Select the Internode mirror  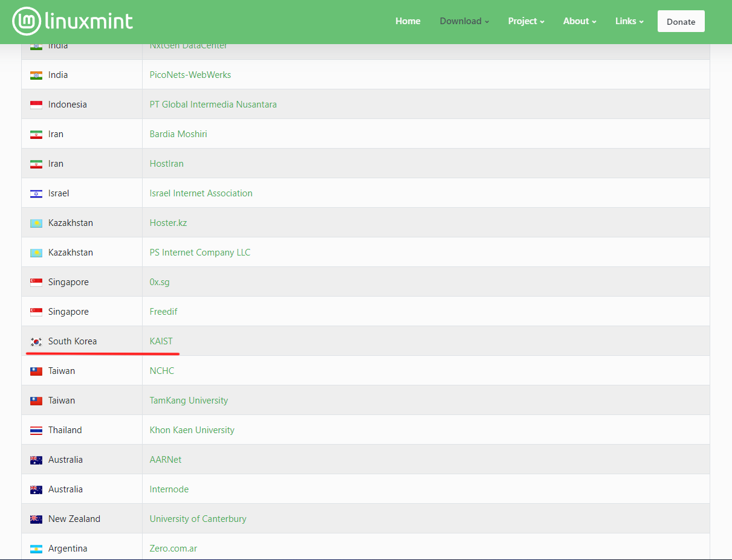[x=169, y=489]
